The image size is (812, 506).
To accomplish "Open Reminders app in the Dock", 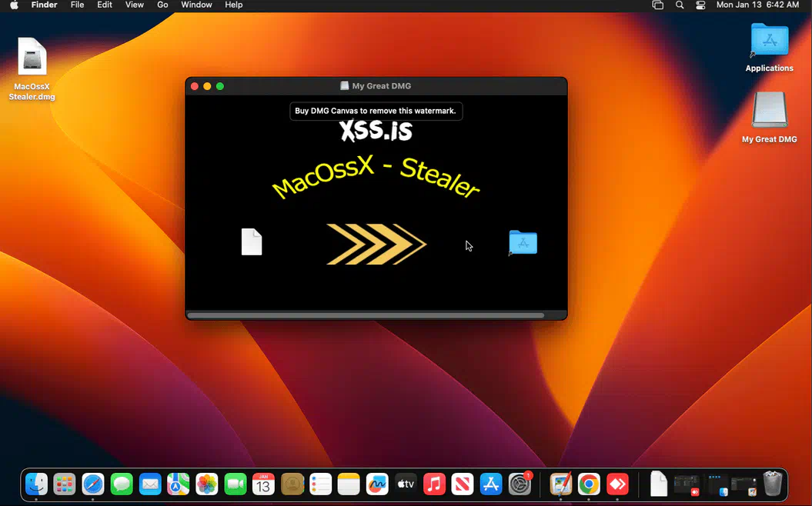I will click(320, 484).
